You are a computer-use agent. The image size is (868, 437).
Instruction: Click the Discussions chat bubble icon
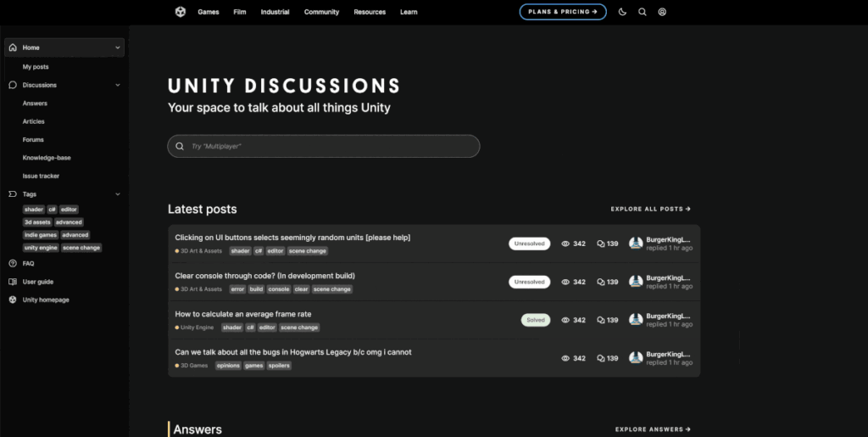coord(13,85)
